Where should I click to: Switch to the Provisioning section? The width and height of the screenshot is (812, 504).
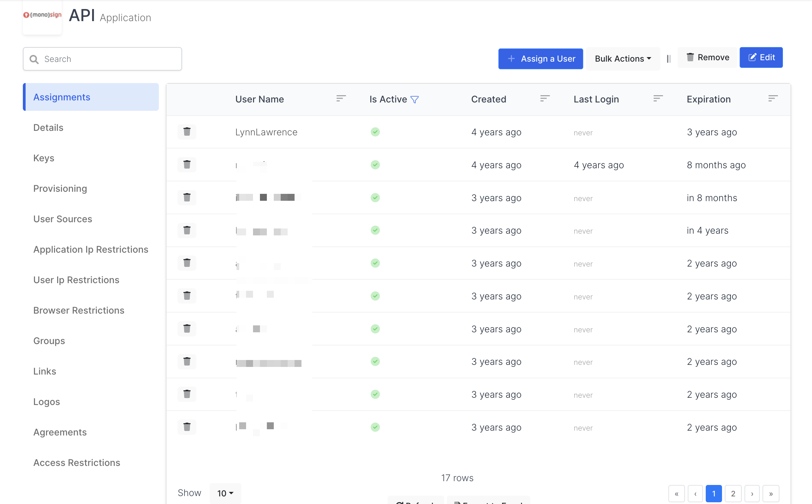(x=60, y=188)
